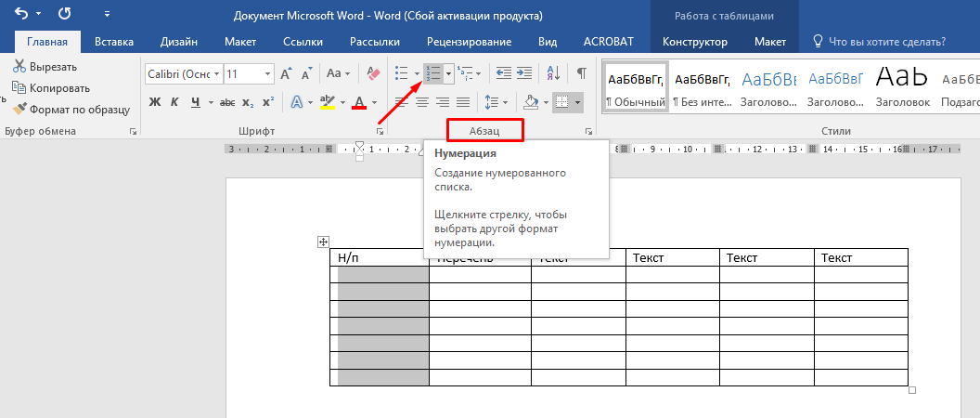This screenshot has width=980, height=418.
Task: Click the sort А-Я icon
Action: (x=553, y=73)
